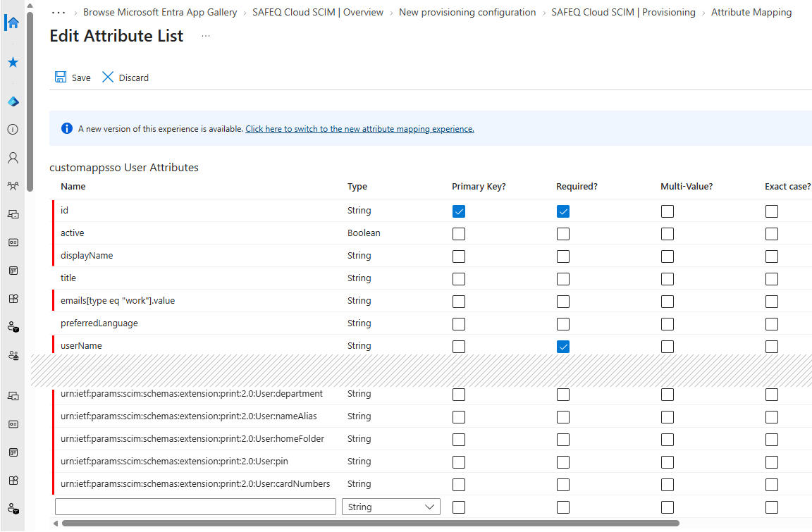812x532 pixels.
Task: Check Multi-Value for the User:cardNumbers attribute
Action: tap(668, 484)
